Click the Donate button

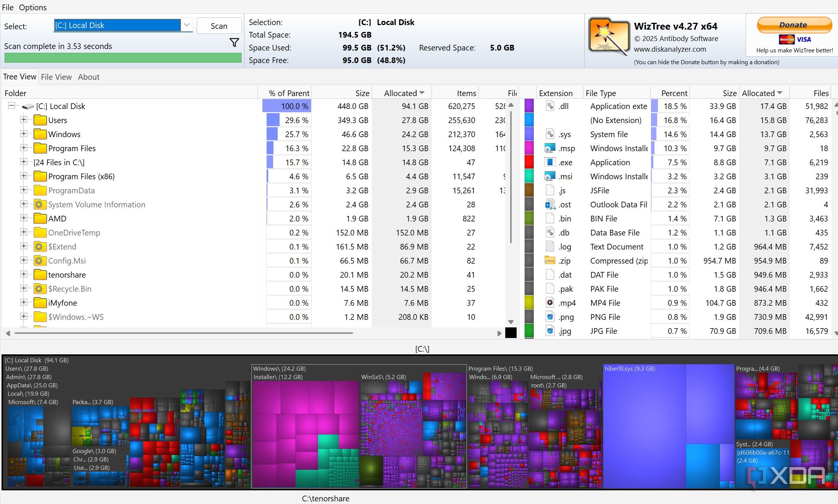[794, 25]
